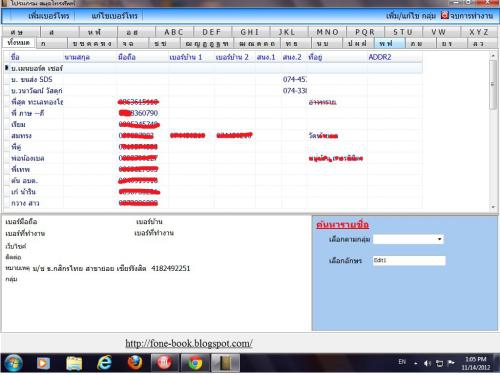Click the account number 4182492251 text
500x375 pixels.
(171, 268)
